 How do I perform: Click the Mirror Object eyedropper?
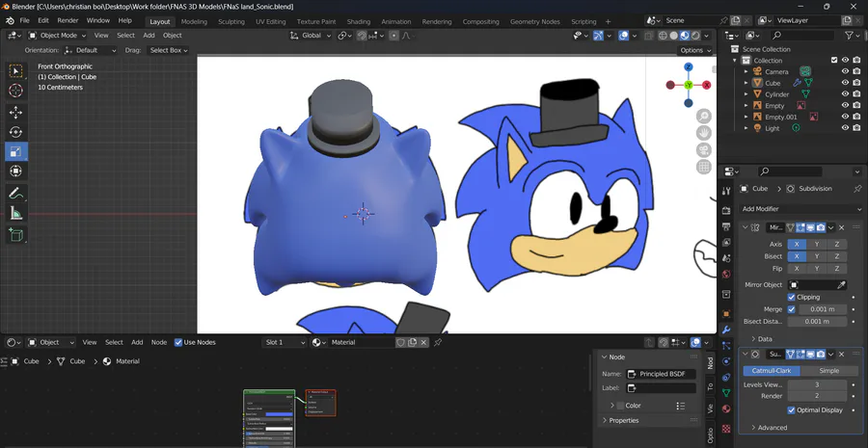[x=841, y=285]
